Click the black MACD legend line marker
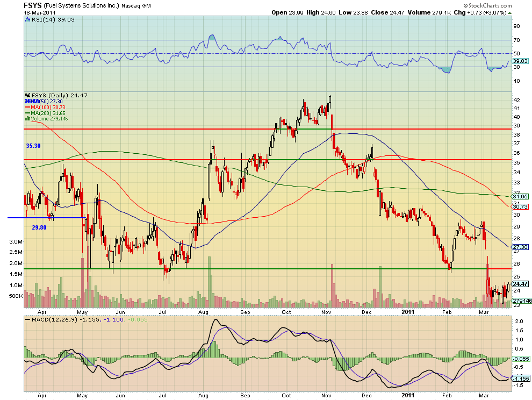This screenshot has width=532, height=400. point(27,319)
